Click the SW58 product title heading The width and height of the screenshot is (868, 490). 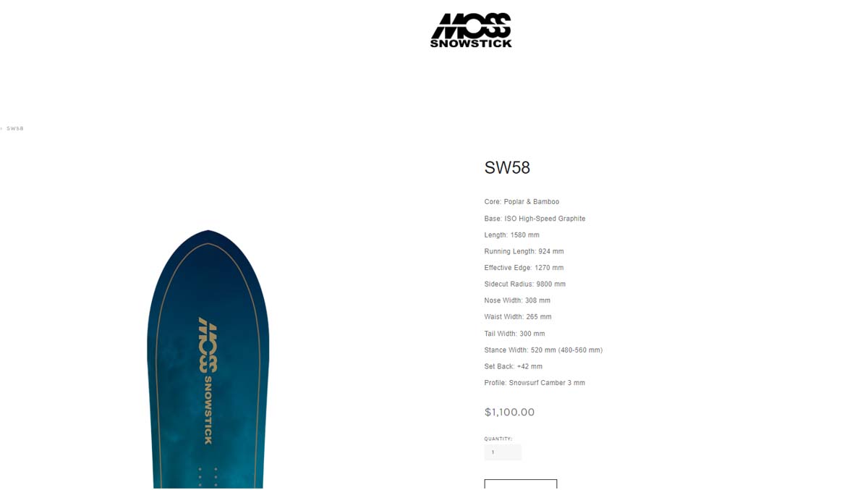507,168
